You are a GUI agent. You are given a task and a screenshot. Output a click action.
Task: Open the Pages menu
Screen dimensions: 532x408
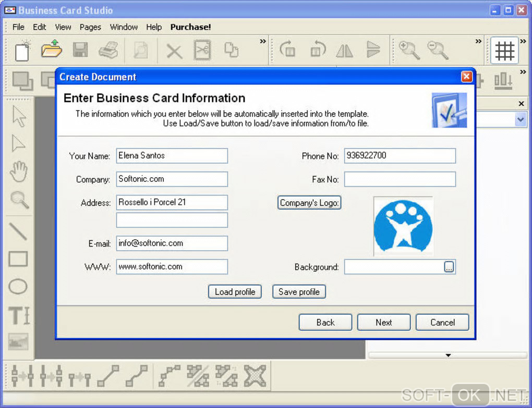90,27
